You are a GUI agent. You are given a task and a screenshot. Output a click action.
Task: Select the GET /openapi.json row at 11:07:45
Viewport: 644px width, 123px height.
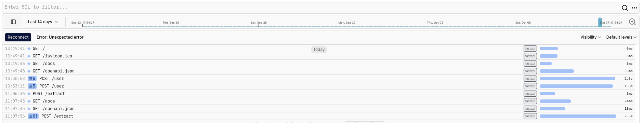[319, 109]
